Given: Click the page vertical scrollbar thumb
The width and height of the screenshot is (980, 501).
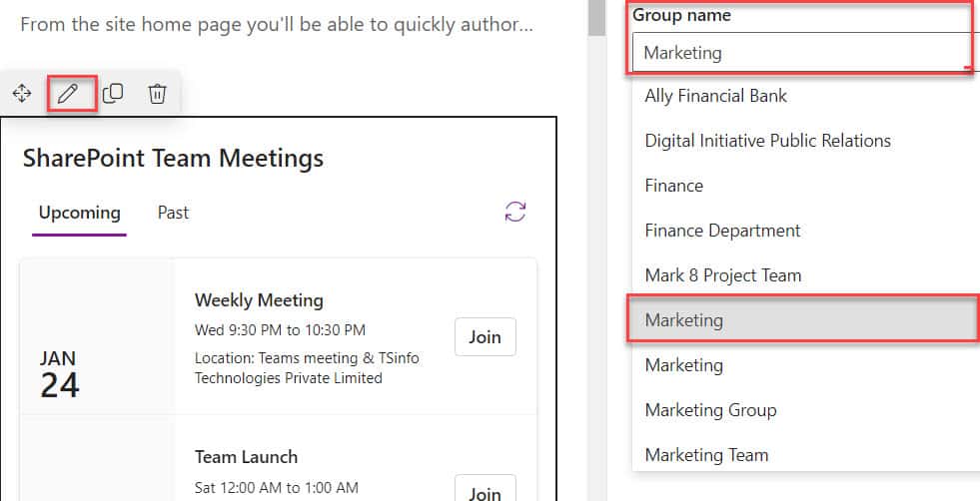Looking at the screenshot, I should [x=596, y=18].
